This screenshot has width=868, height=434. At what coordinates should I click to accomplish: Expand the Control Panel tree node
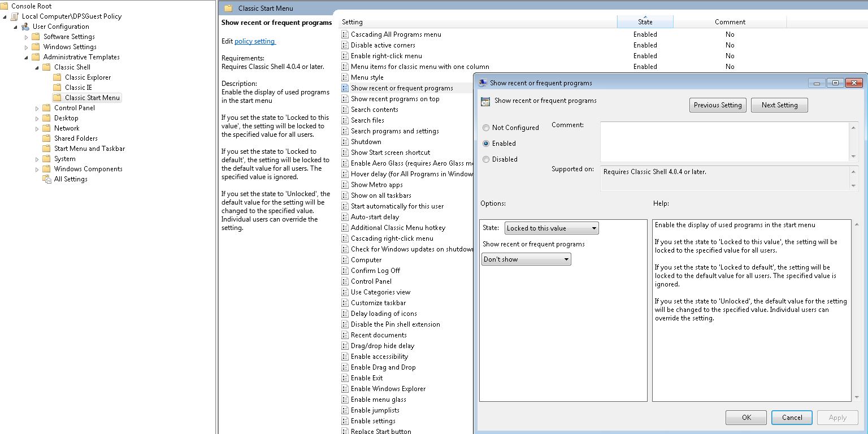[x=37, y=108]
